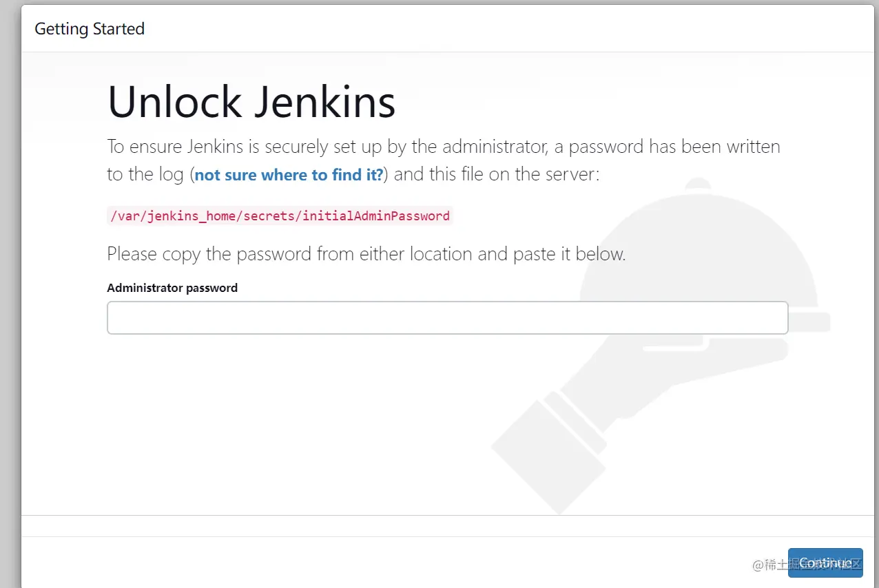The height and width of the screenshot is (588, 879).
Task: Click the small knob atop the cloche
Action: (x=699, y=184)
